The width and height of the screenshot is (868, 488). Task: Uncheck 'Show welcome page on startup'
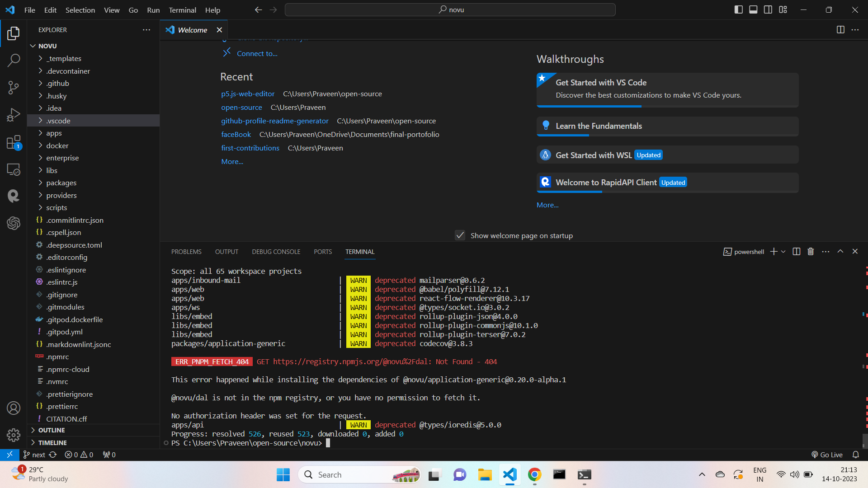(460, 235)
